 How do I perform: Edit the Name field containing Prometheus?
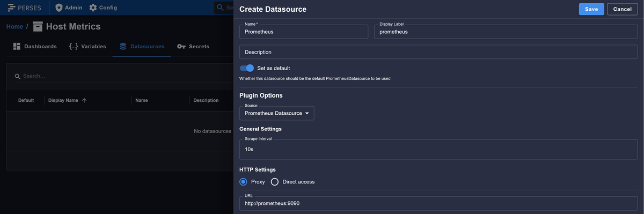tap(304, 32)
